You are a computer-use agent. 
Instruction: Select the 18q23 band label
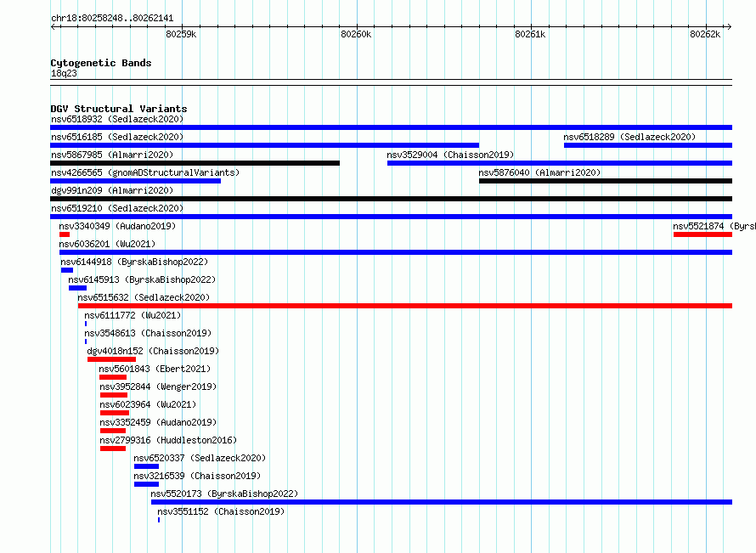64,73
